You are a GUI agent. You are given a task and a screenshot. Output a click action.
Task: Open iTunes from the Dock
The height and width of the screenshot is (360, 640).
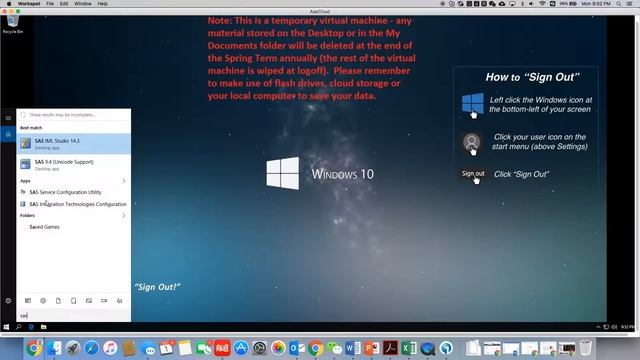[x=110, y=348]
